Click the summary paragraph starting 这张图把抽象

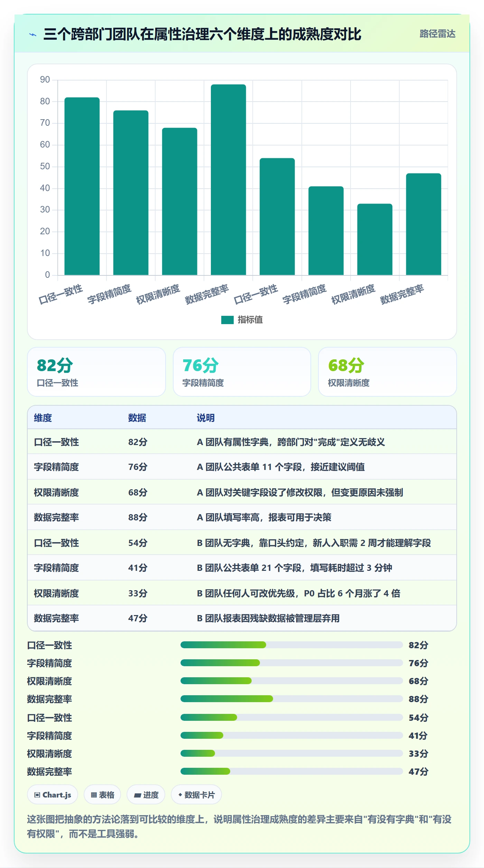coord(239,827)
